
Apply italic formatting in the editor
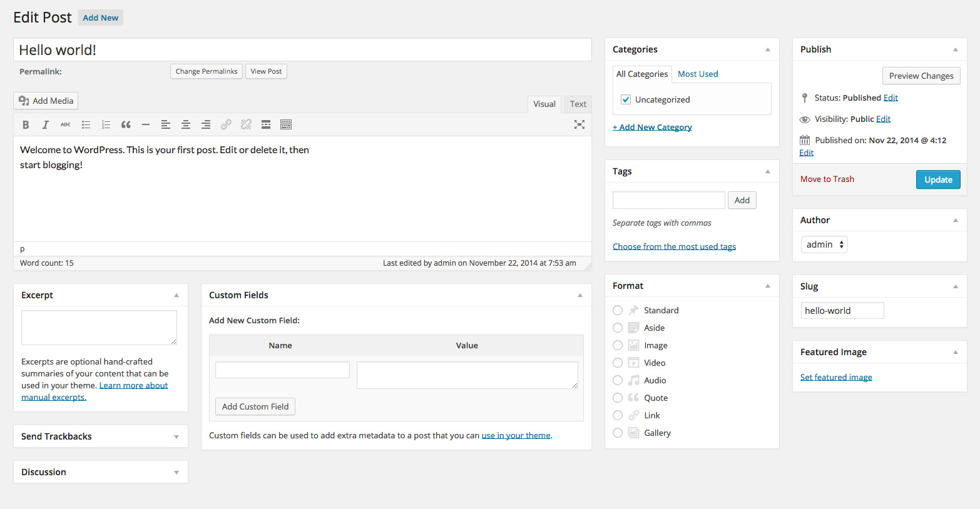click(x=46, y=124)
